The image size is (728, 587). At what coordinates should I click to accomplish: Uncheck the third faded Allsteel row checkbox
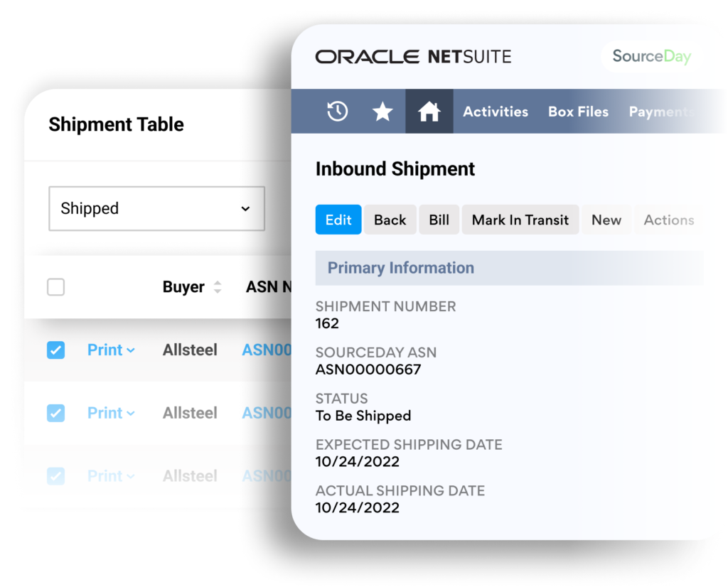(55, 476)
